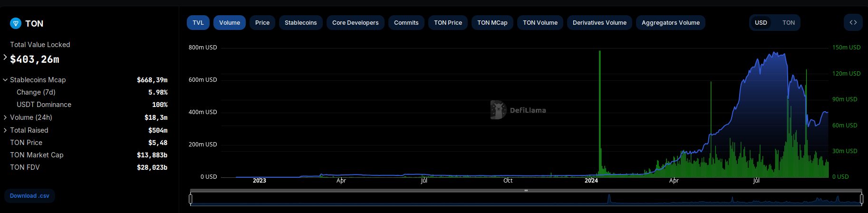
Task: Download the .csv data file
Action: [x=29, y=196]
